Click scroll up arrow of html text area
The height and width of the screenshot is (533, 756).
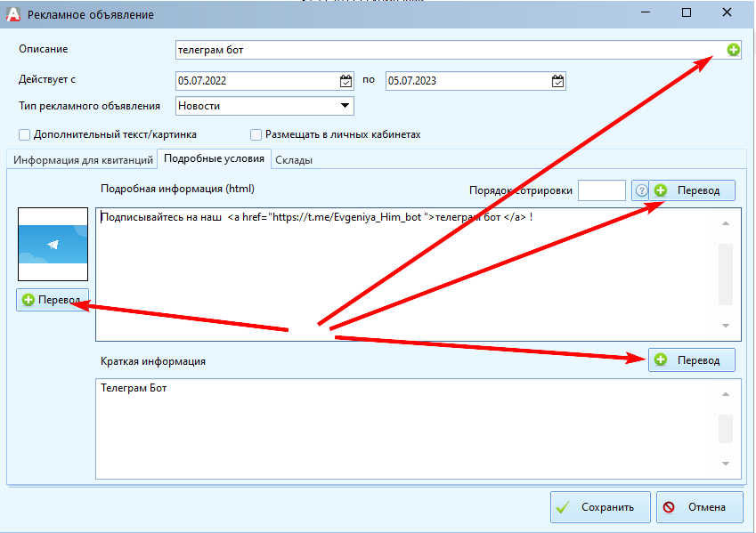(x=726, y=223)
